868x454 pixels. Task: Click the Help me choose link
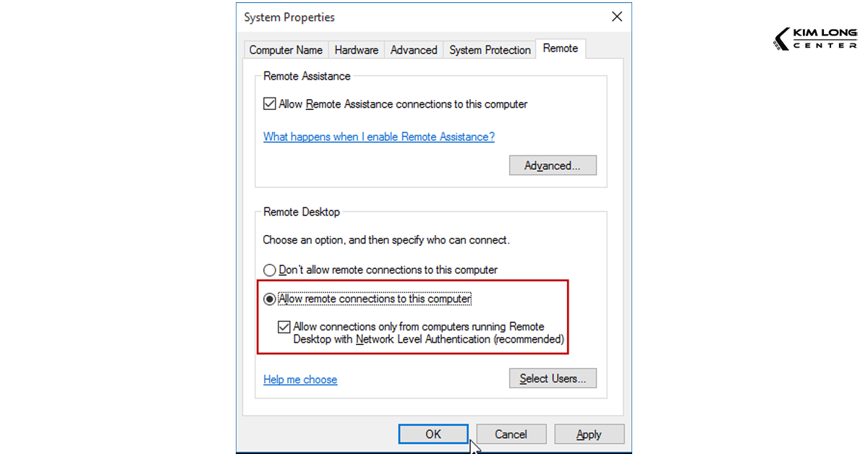299,380
